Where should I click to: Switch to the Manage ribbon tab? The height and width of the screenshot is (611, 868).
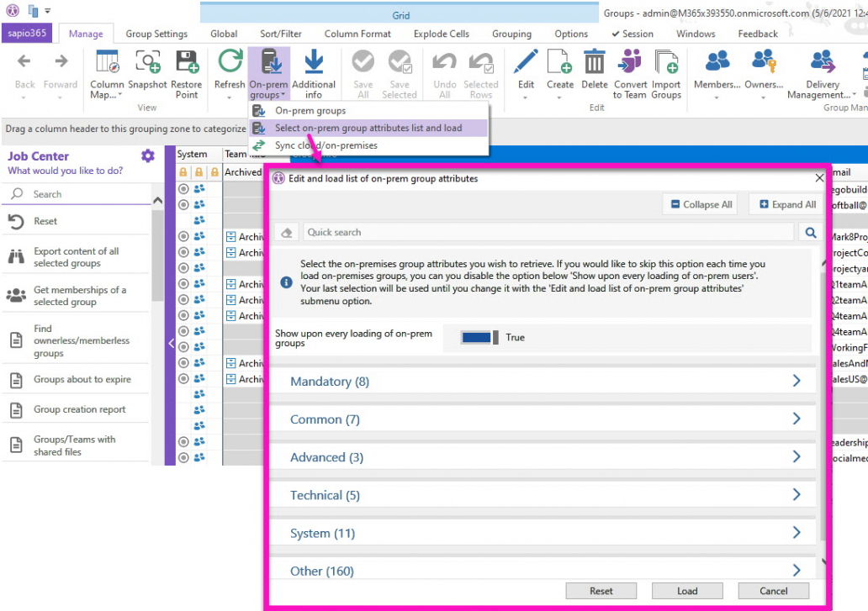coord(86,34)
